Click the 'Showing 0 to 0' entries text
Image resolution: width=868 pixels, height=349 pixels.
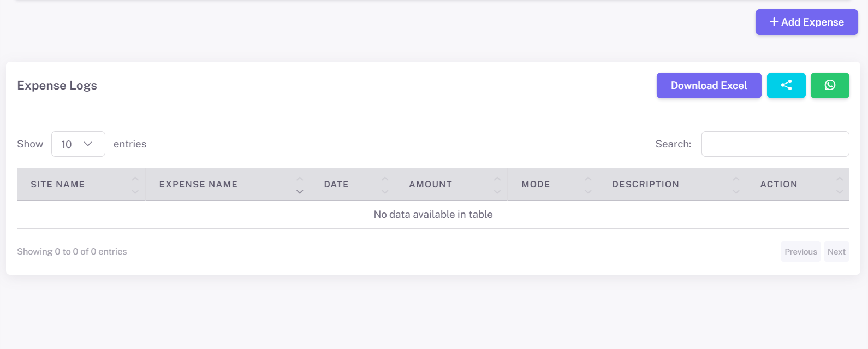(72, 252)
